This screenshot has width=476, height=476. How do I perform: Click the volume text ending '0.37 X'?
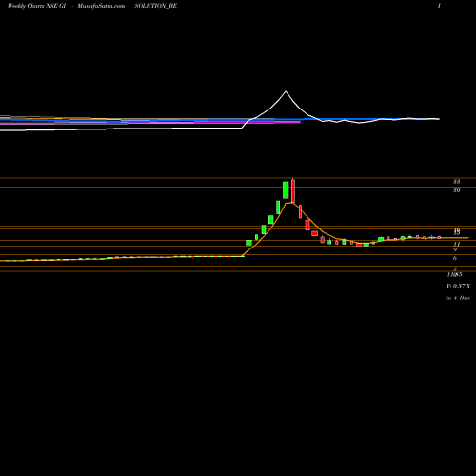pyautogui.click(x=459, y=287)
